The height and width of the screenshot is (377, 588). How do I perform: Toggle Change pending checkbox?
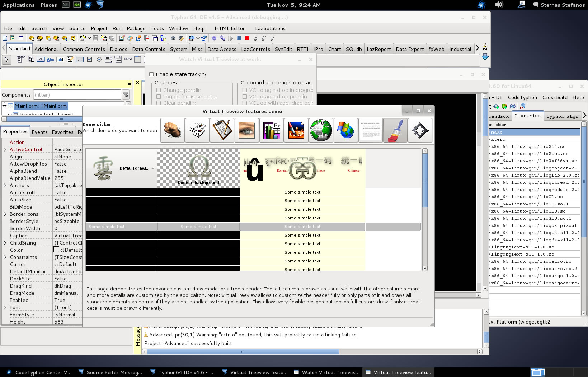(x=159, y=90)
